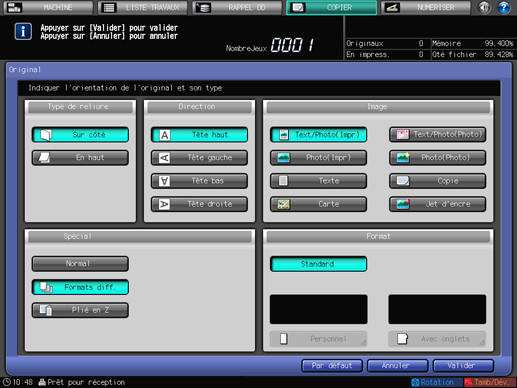Select Standard format
The height and width of the screenshot is (388, 517).
(x=319, y=264)
